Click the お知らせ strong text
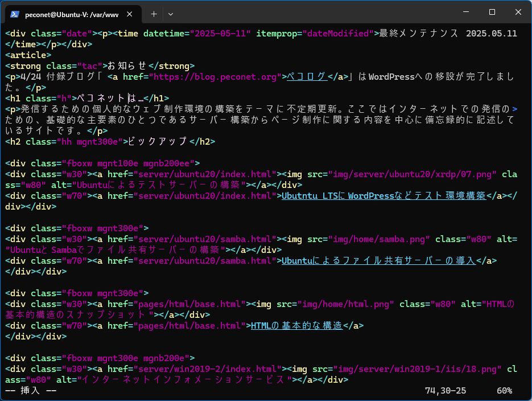Viewport: 532px width, 401px height. click(127, 66)
